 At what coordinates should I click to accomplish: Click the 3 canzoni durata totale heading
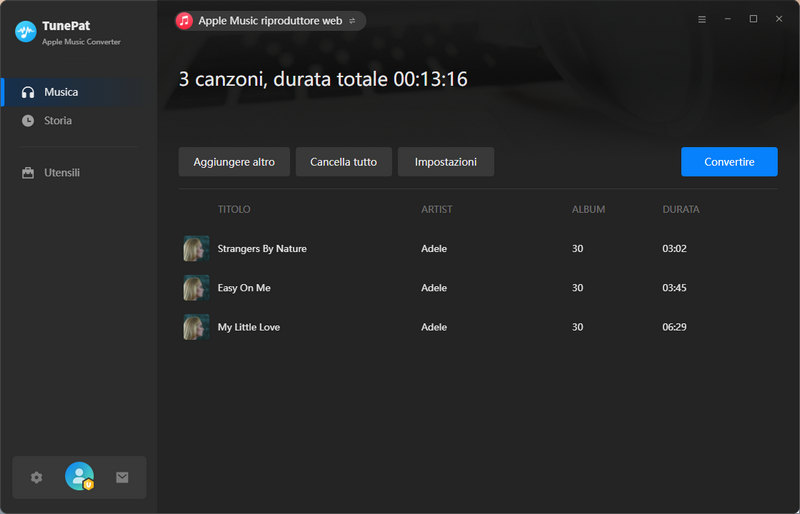(323, 79)
